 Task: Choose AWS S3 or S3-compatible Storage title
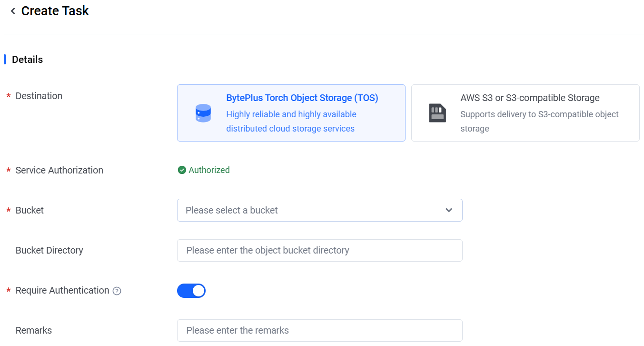pos(529,98)
